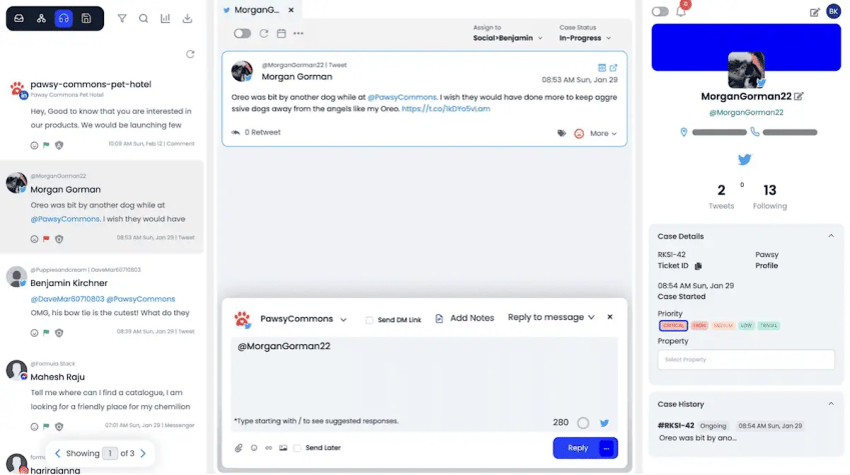
Task: Expand the More menu on the tweet
Action: 603,133
